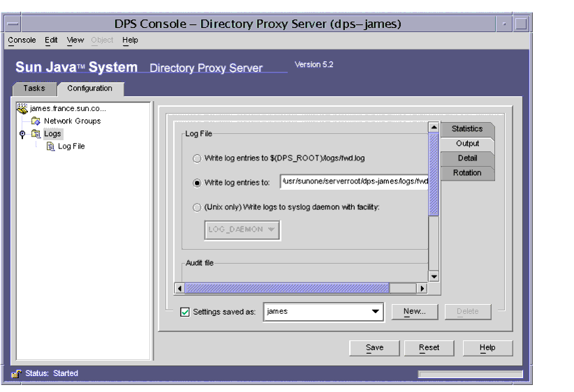Click the vertical scrollbar up arrow

tap(434, 127)
